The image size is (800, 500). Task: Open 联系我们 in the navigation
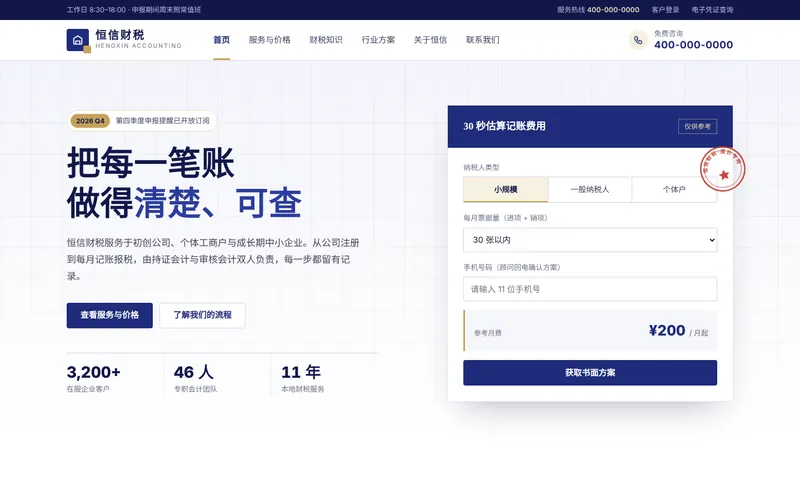pos(483,40)
